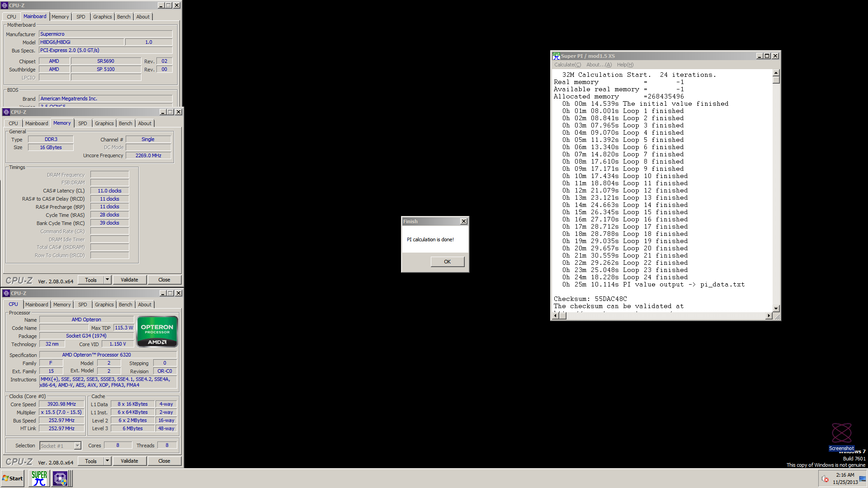Open Mainboard tab in bottom CPU-Z window
This screenshot has width=868, height=488.
pos(37,305)
